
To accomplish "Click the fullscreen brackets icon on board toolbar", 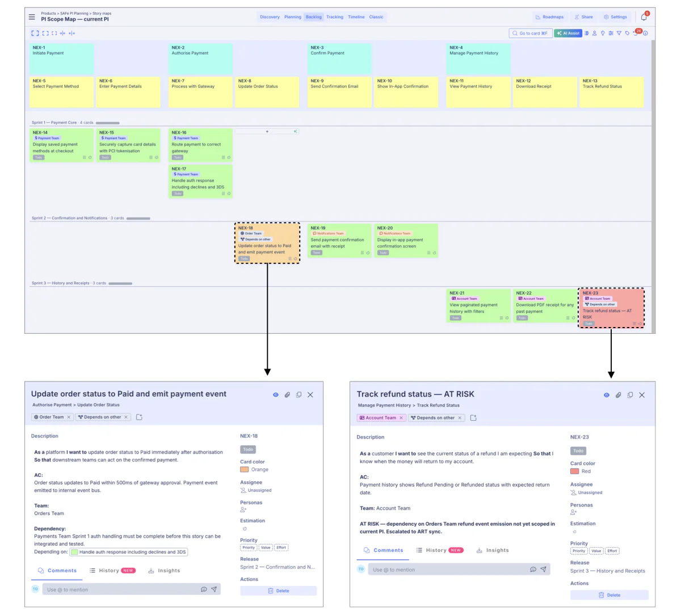I will tap(35, 33).
